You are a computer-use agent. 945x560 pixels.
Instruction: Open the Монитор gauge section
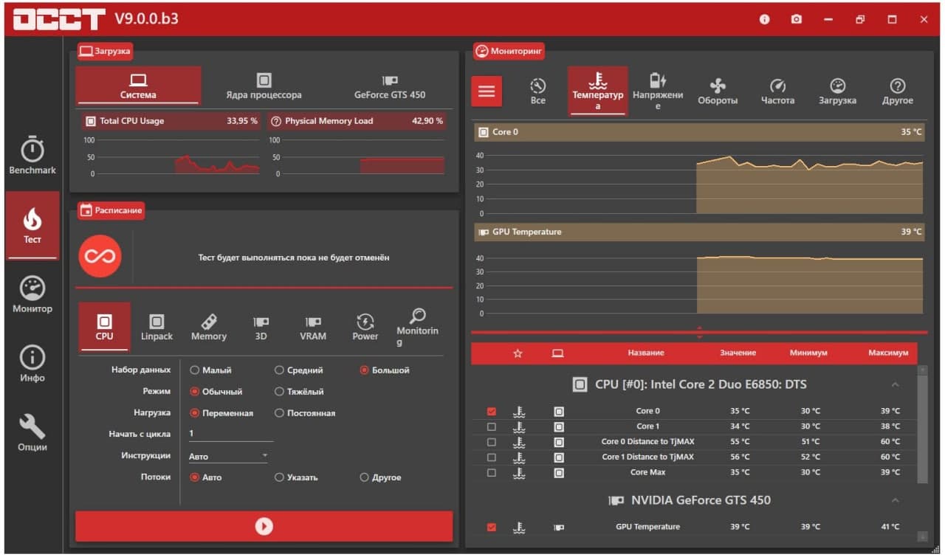[32, 294]
